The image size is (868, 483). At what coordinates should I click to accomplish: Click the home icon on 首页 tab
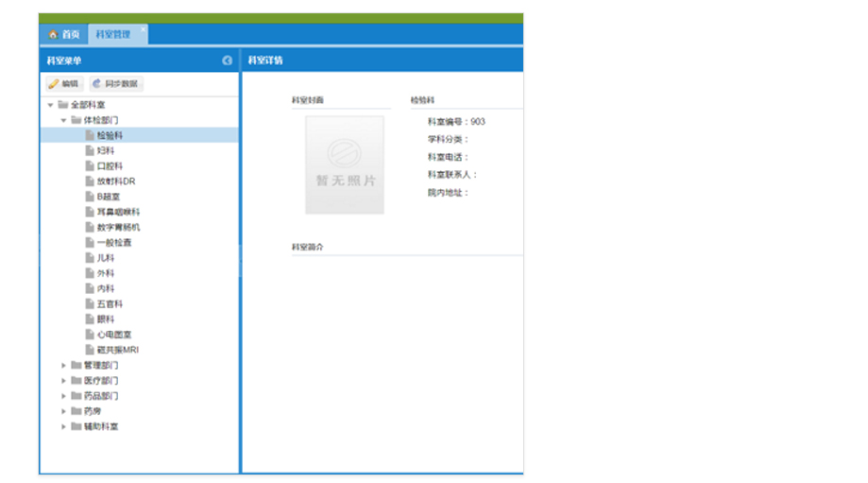(53, 35)
